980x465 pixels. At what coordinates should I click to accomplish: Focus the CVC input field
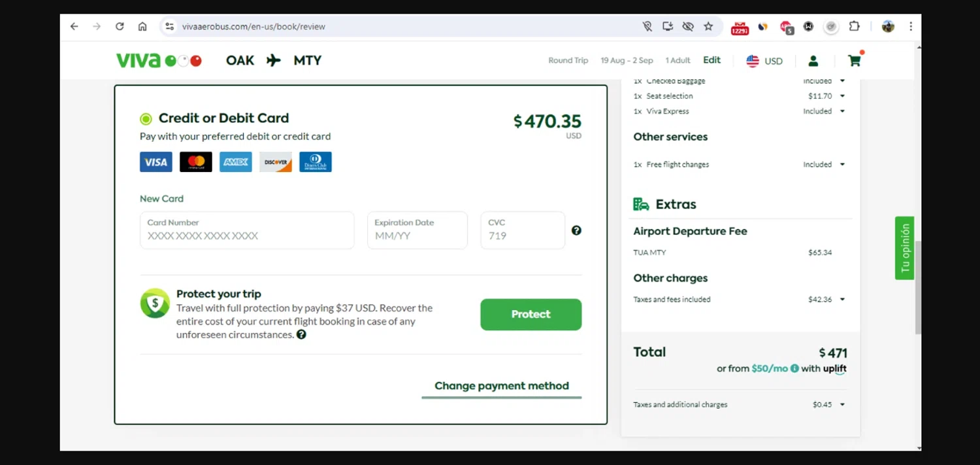523,230
